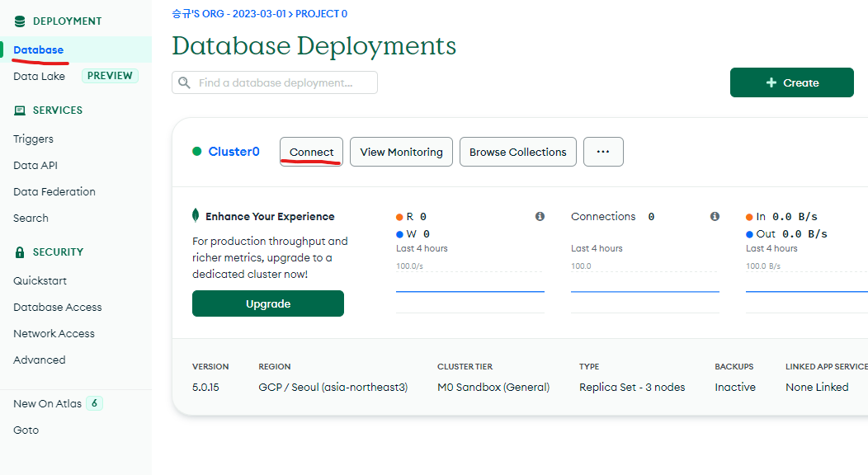The height and width of the screenshot is (475, 868).
Task: Open Network Access settings
Action: (54, 334)
